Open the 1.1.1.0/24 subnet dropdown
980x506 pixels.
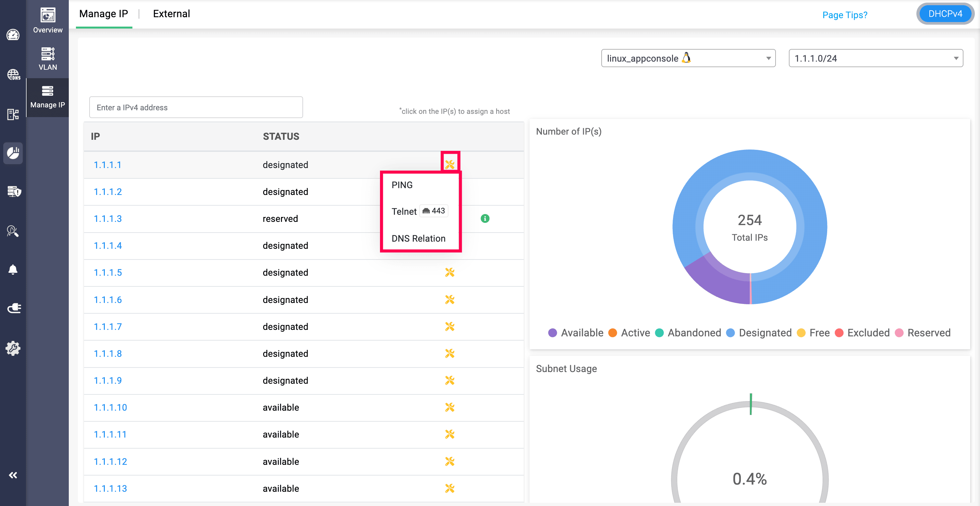pyautogui.click(x=876, y=58)
